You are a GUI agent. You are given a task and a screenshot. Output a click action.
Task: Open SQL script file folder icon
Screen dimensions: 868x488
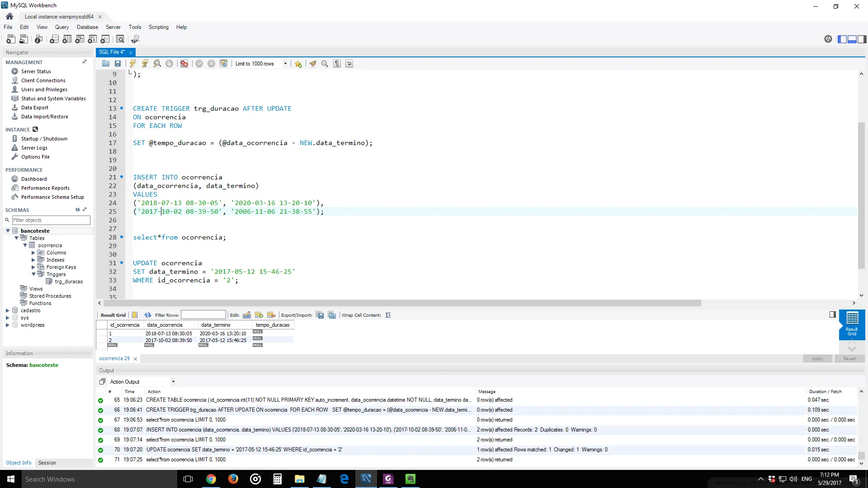click(106, 64)
